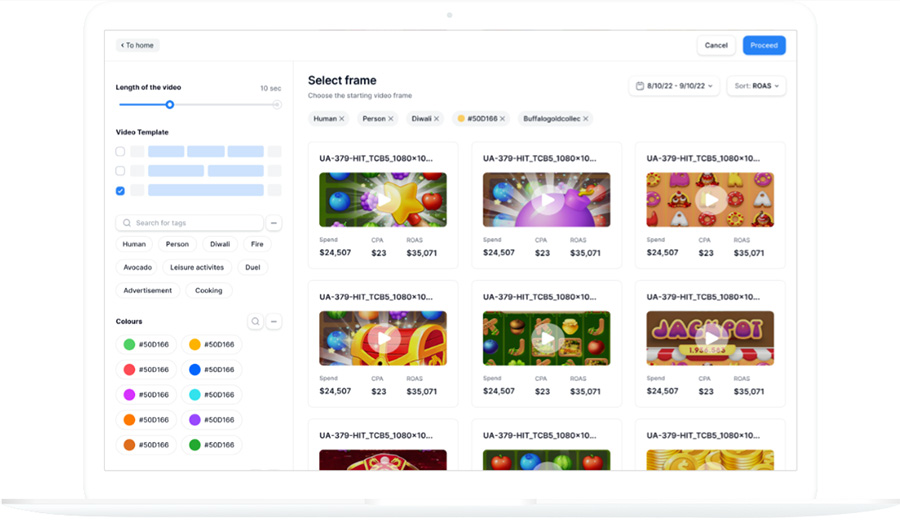The width and height of the screenshot is (900, 522).
Task: Select the Person tag in sidebar
Action: [x=177, y=244]
